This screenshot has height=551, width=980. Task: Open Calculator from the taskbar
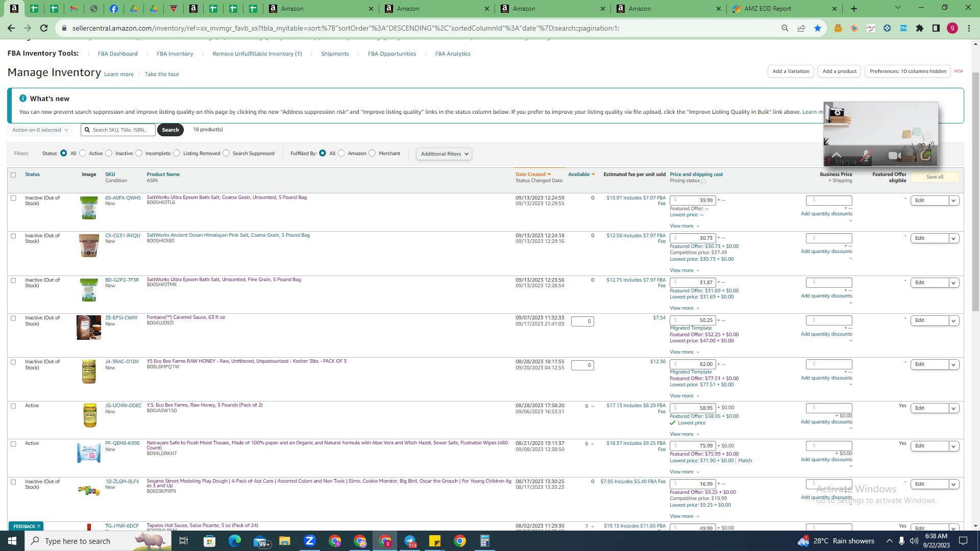[485, 541]
